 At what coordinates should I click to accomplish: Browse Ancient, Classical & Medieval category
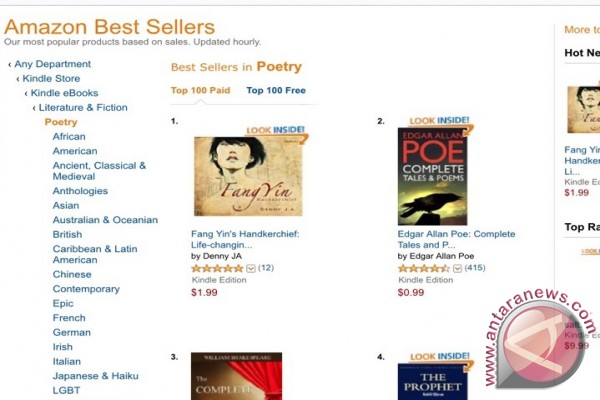click(99, 171)
